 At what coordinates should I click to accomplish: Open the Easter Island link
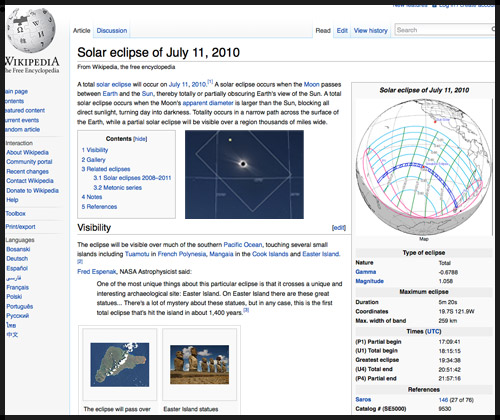(321, 254)
